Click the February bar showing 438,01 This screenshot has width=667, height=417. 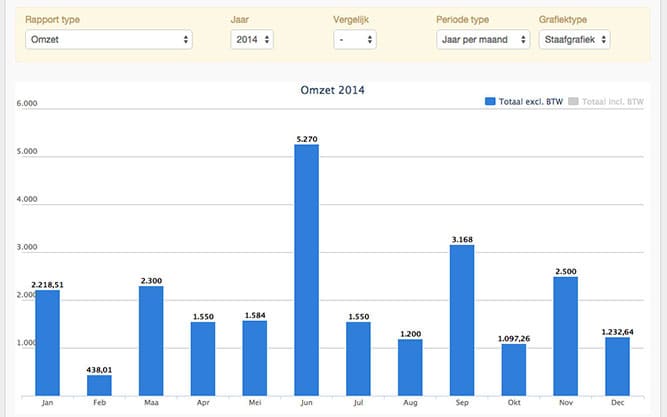tap(100, 385)
